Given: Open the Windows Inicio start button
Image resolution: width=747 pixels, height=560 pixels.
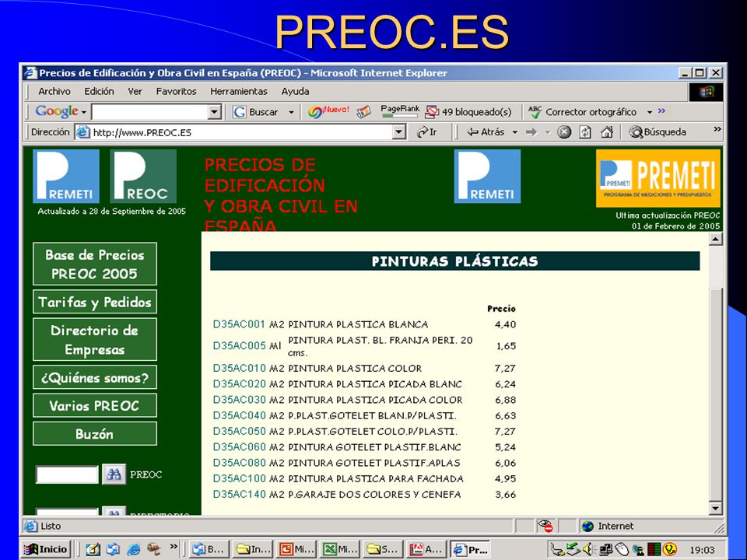Looking at the screenshot, I should click(46, 549).
